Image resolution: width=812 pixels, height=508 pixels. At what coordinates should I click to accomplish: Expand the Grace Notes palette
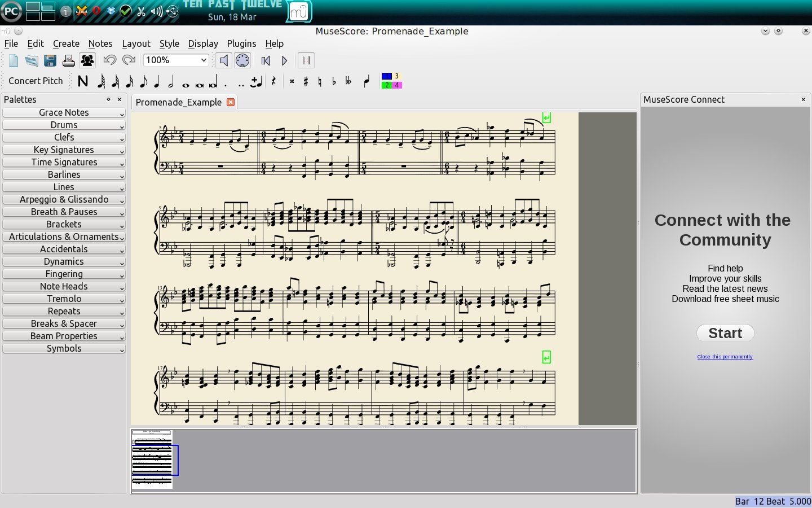64,113
